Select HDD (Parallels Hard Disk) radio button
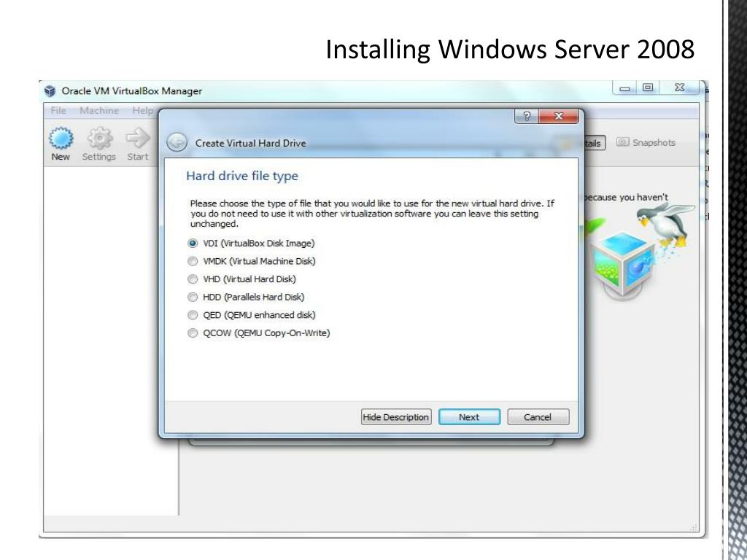747x560 pixels. pyautogui.click(x=193, y=297)
